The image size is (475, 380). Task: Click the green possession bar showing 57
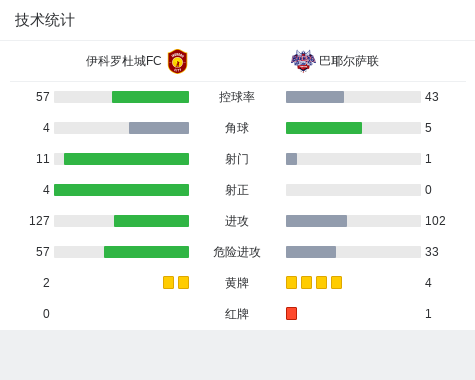click(x=150, y=97)
